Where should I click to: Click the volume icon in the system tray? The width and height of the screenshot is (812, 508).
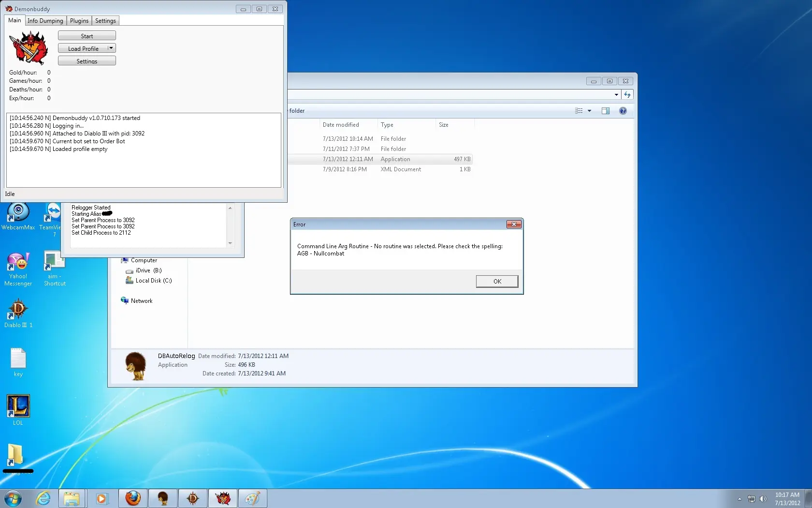point(763,499)
